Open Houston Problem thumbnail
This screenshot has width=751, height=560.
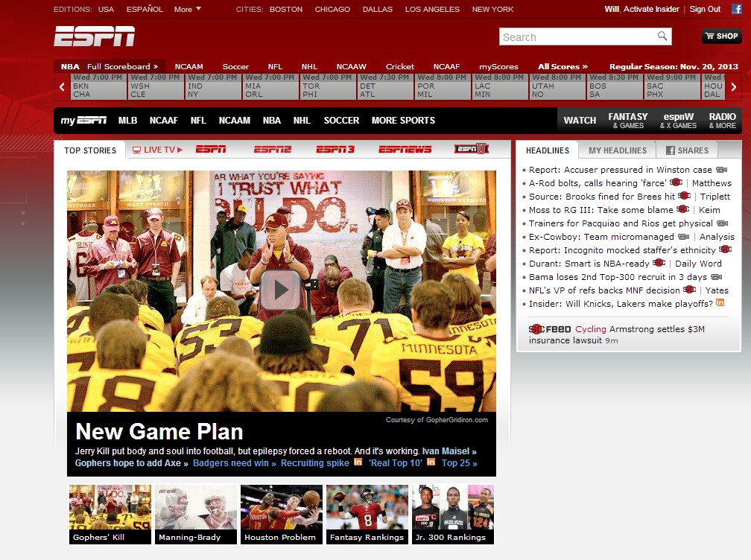click(x=282, y=514)
